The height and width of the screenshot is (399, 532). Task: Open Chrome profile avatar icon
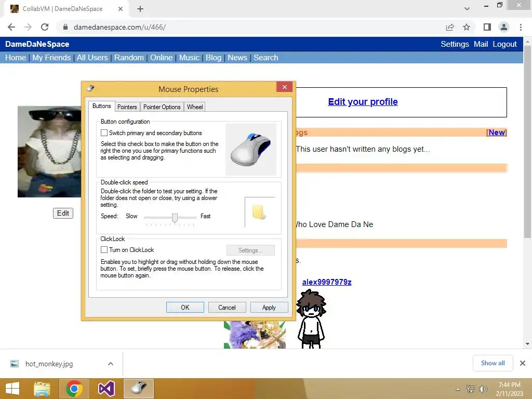pos(504,27)
